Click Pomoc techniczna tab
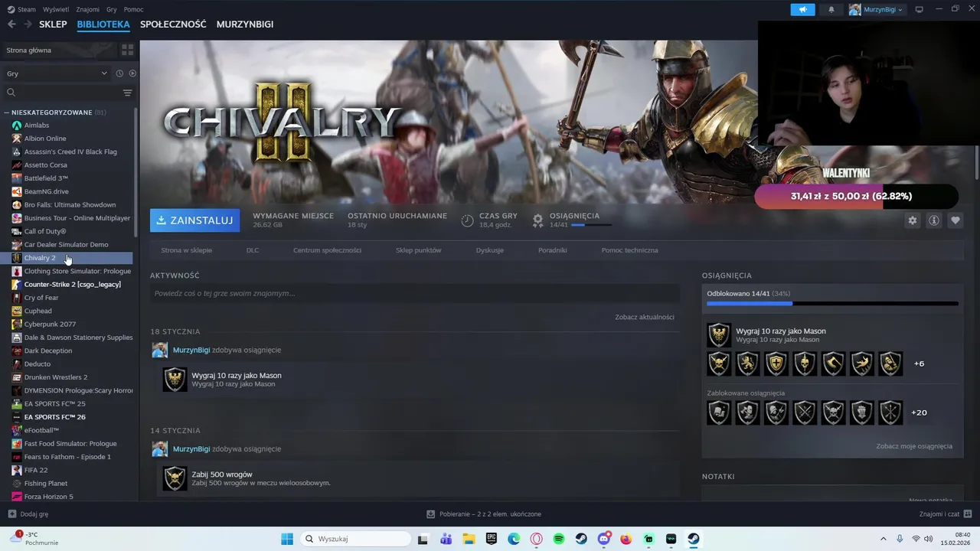Viewport: 980px width, 551px height. 629,250
